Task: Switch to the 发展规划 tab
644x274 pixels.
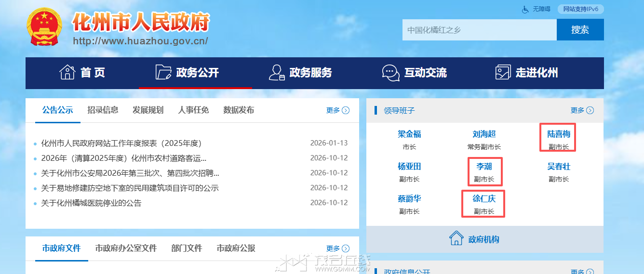Action: point(148,110)
